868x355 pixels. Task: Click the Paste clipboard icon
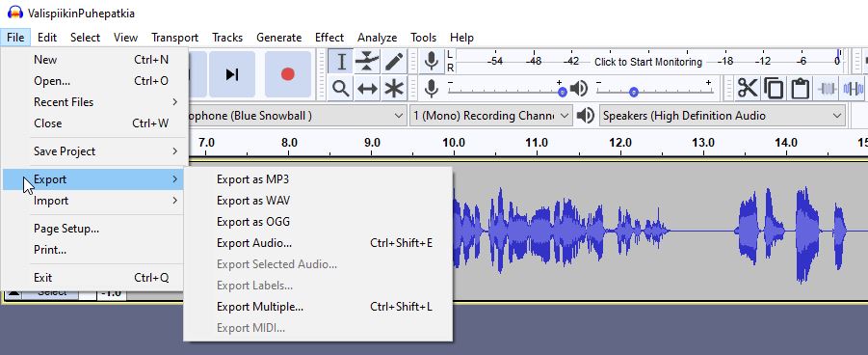point(800,88)
